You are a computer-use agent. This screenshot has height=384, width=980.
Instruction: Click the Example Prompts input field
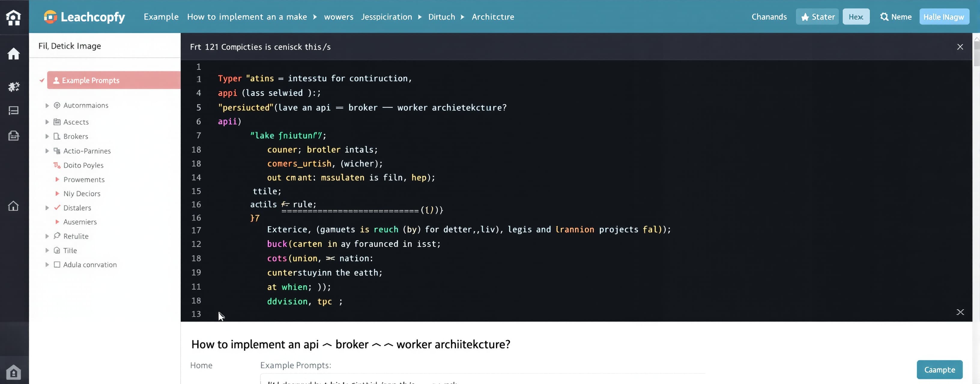point(482,379)
